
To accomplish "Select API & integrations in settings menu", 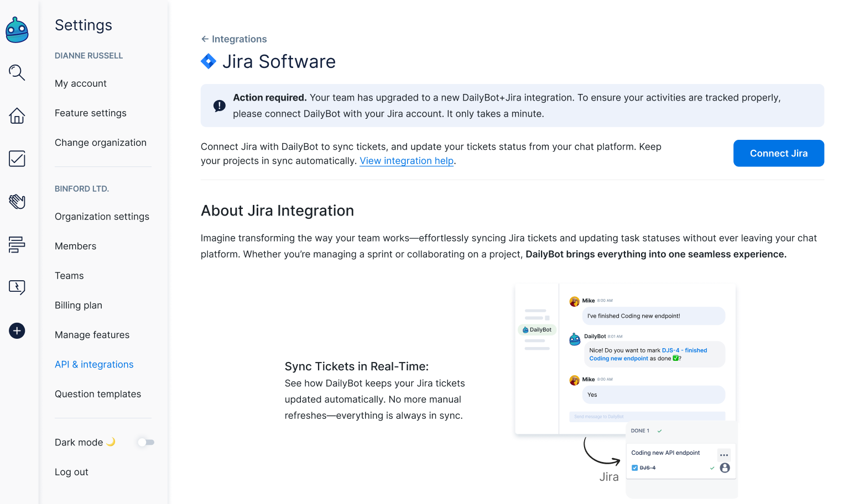I will tap(94, 364).
